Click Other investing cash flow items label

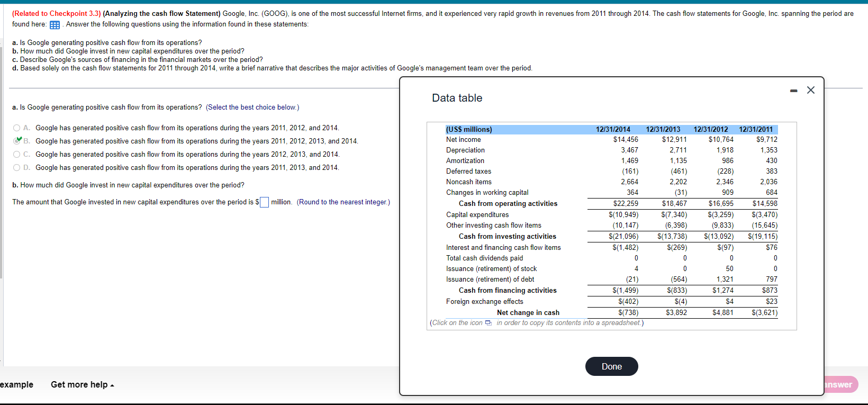click(494, 226)
